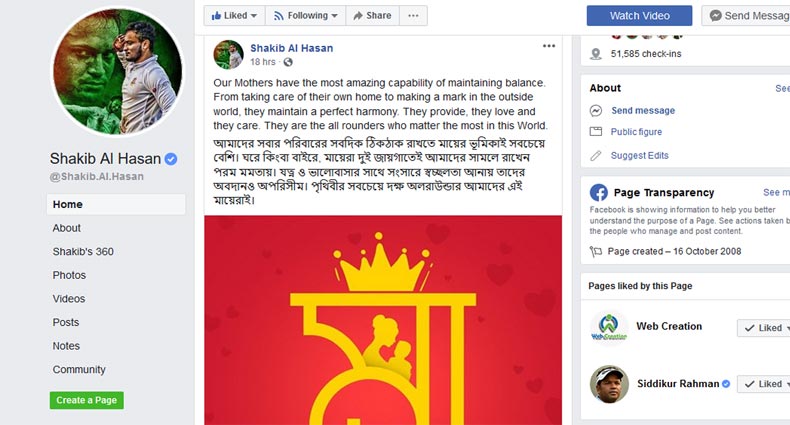Open the Photos tab in sidebar
Image resolution: width=790 pixels, height=425 pixels.
[69, 275]
